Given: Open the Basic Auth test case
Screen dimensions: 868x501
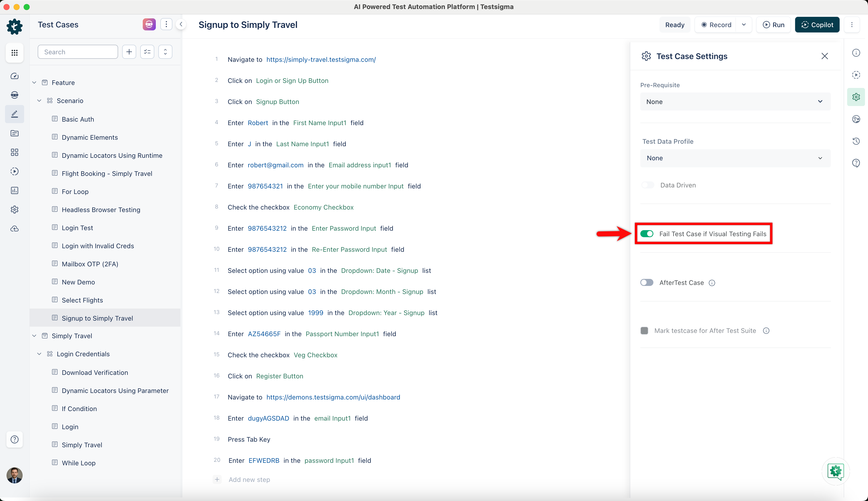Looking at the screenshot, I should tap(78, 119).
